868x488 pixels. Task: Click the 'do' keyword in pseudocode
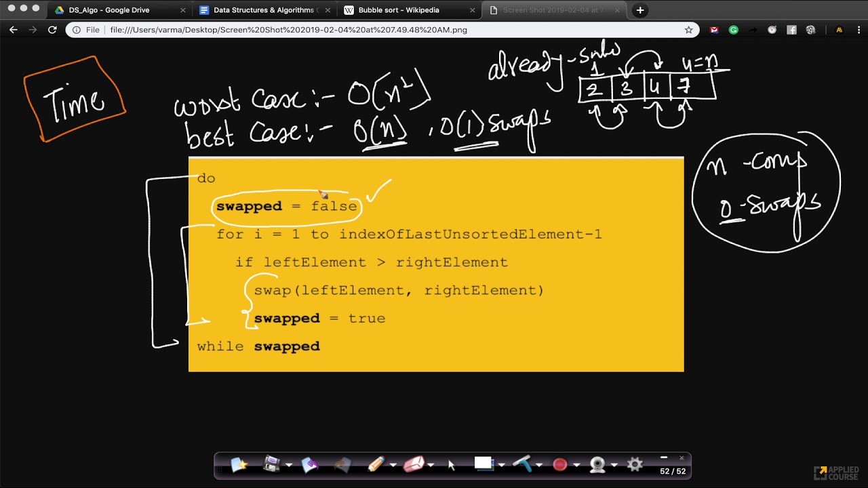click(206, 178)
